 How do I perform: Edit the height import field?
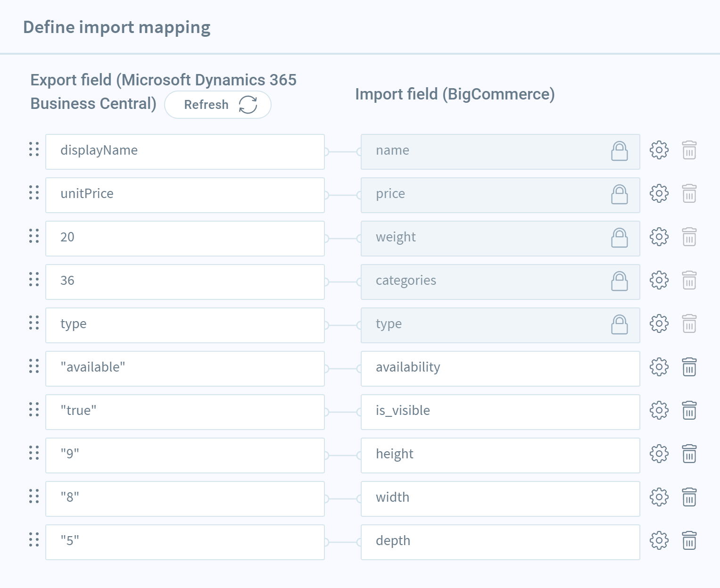click(500, 455)
